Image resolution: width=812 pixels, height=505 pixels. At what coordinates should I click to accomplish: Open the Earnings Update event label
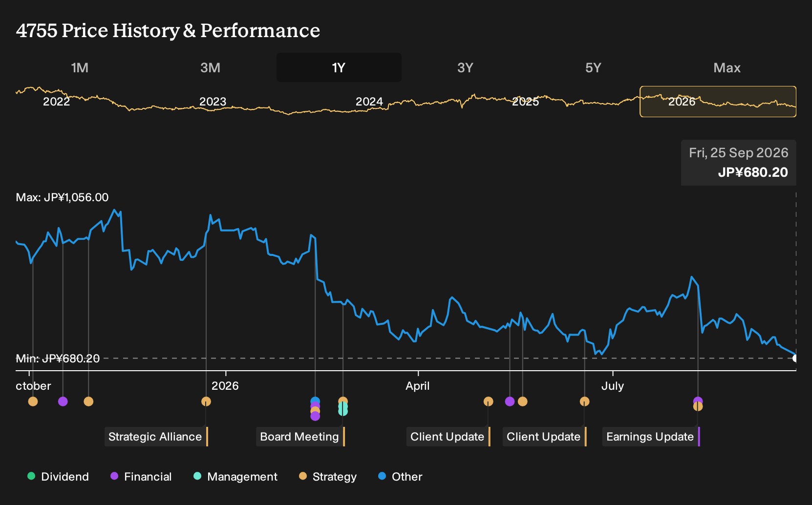tap(651, 437)
